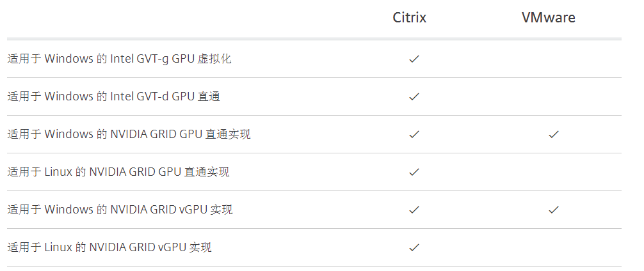Click the empty VMware cell in Intel GVT-g row
Screen dimensions: 644x271
[554, 59]
